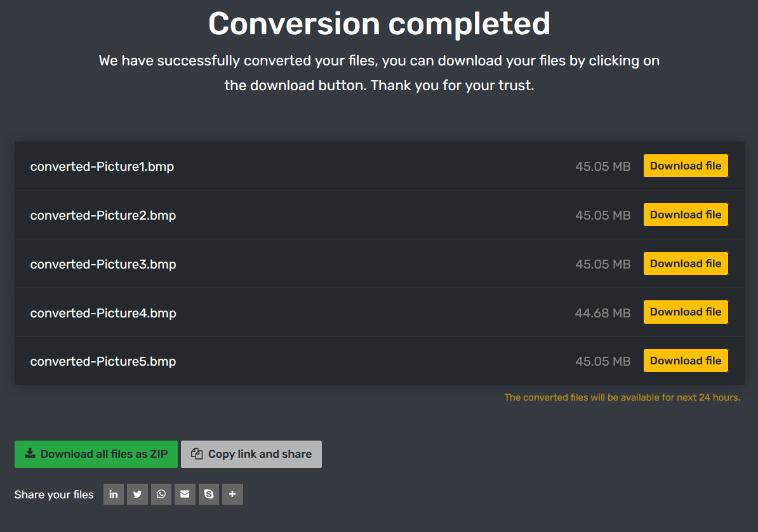
Task: Click Copy link and share button
Action: 251,454
